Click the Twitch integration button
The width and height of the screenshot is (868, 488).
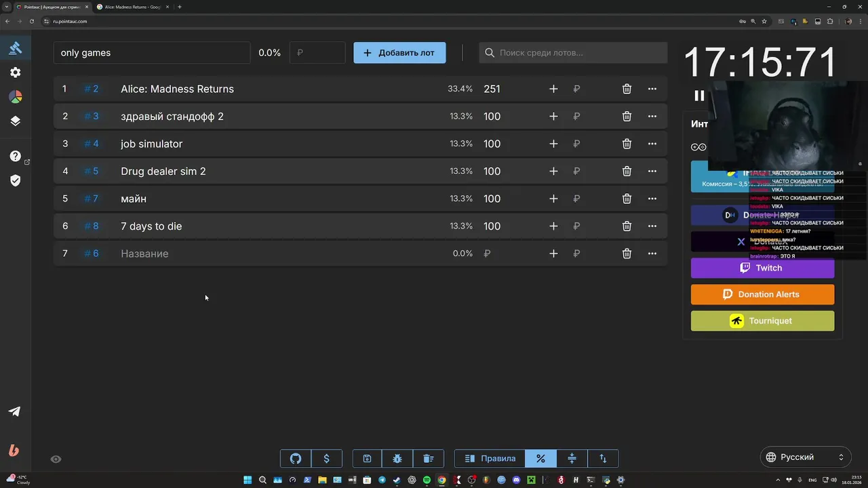762,268
